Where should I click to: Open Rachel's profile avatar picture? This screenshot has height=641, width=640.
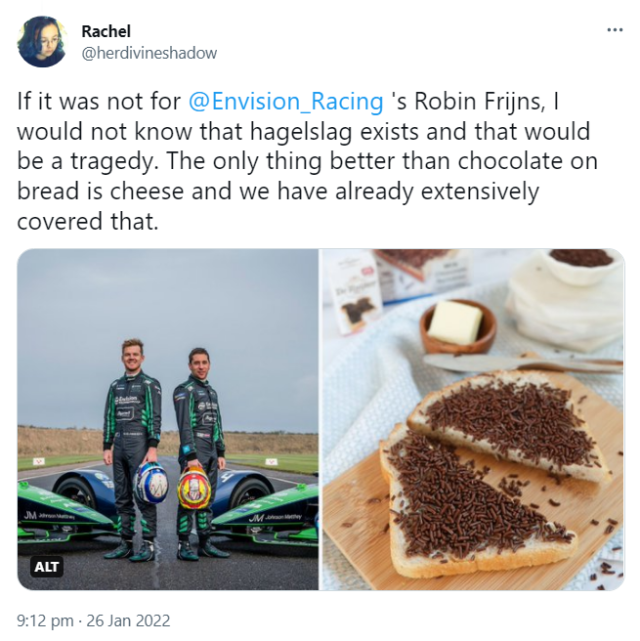click(x=42, y=42)
